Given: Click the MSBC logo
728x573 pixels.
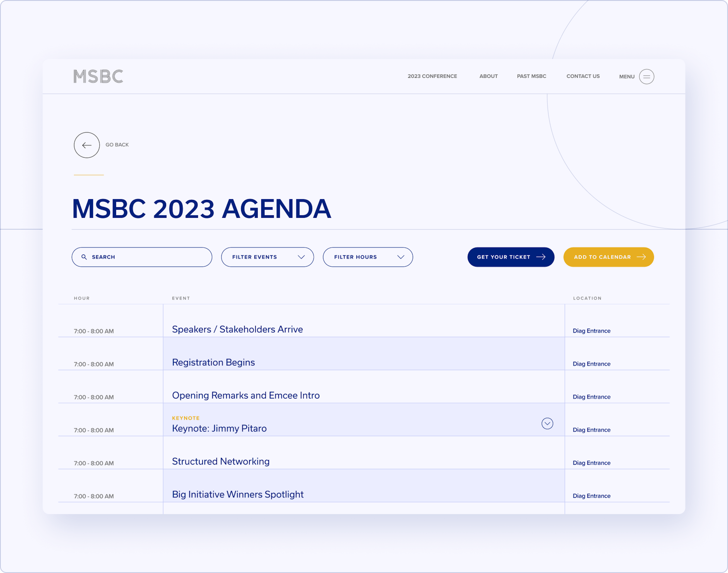Looking at the screenshot, I should point(98,77).
